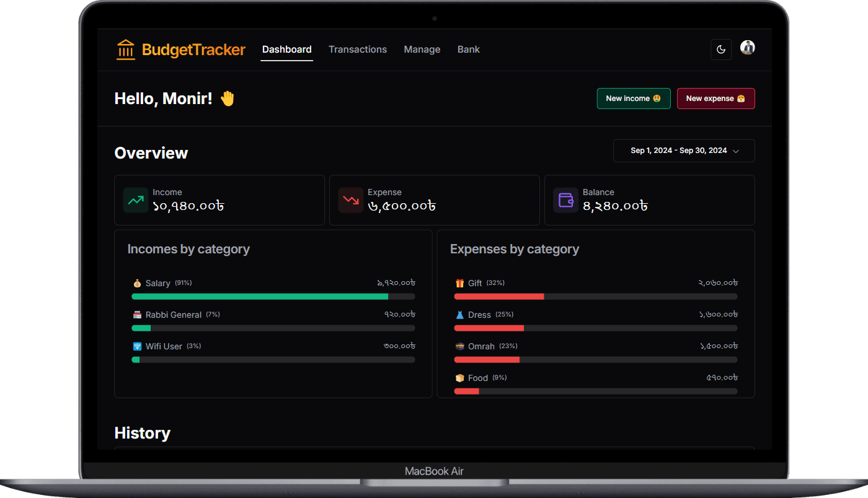
Task: Go to the Transactions tab
Action: pos(358,50)
